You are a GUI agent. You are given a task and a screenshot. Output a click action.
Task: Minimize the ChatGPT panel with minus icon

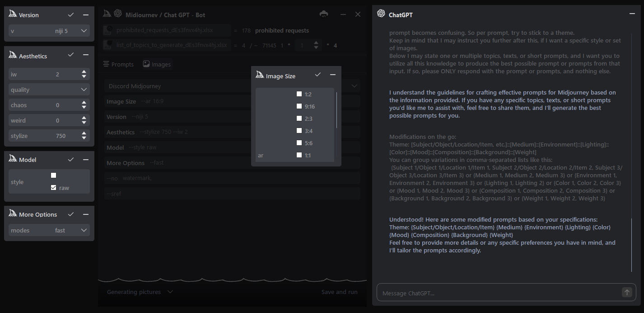632,14
